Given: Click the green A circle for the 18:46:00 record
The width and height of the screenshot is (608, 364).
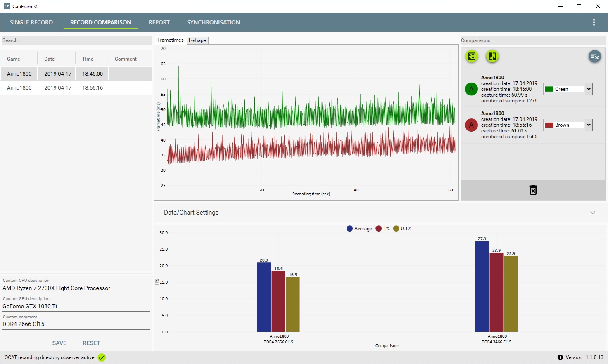Looking at the screenshot, I should point(471,89).
